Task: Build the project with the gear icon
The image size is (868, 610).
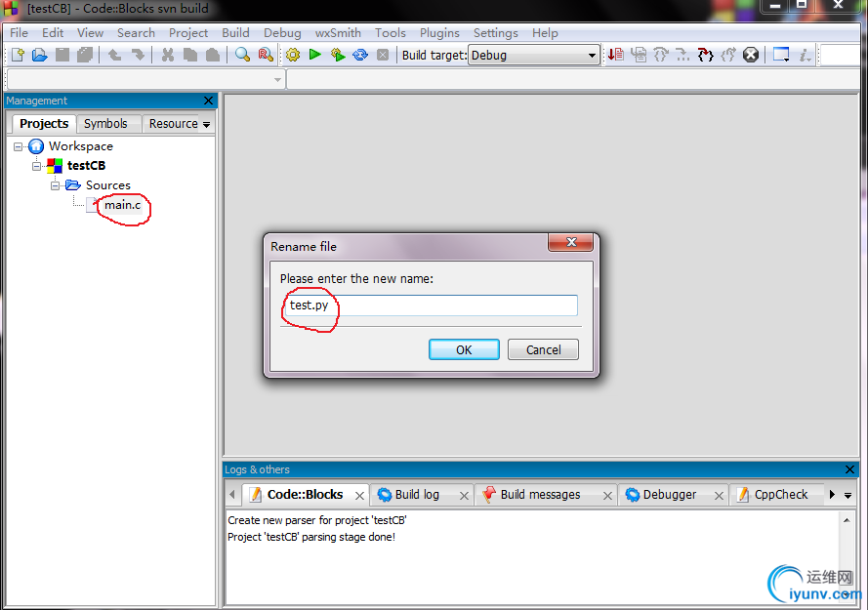Action: pyautogui.click(x=293, y=55)
